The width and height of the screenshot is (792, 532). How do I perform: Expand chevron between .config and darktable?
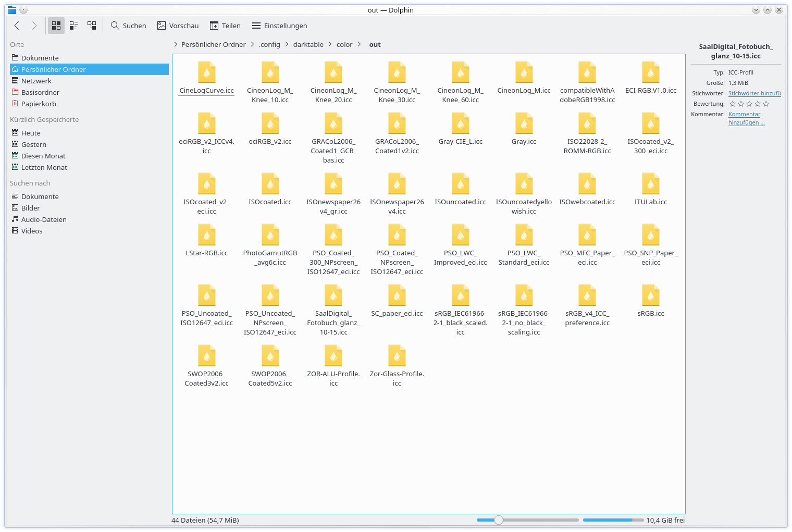pos(287,44)
